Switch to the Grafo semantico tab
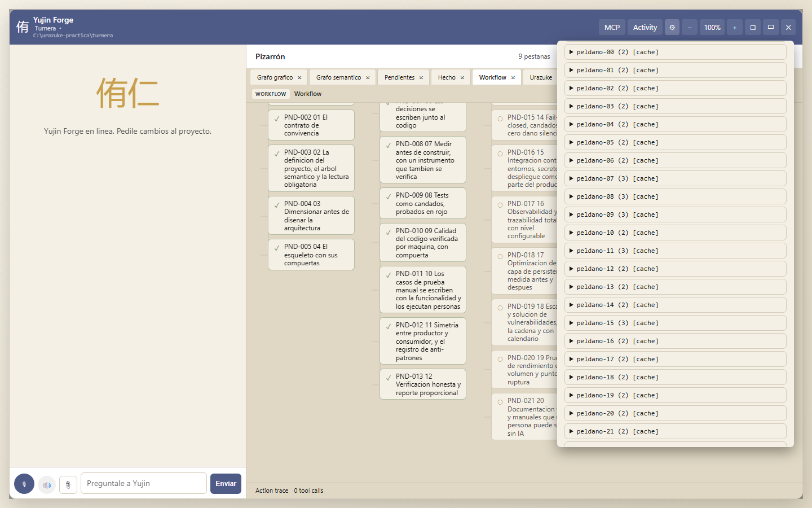The image size is (812, 508). click(338, 77)
